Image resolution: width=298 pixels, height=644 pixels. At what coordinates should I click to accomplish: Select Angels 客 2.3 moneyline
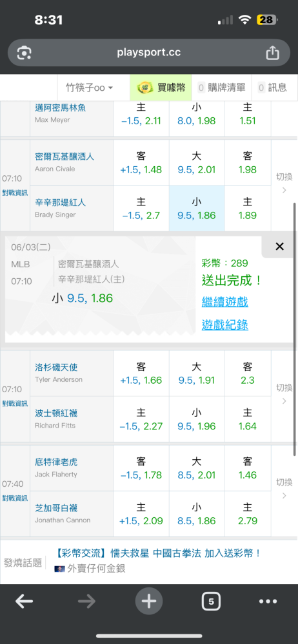tap(248, 374)
